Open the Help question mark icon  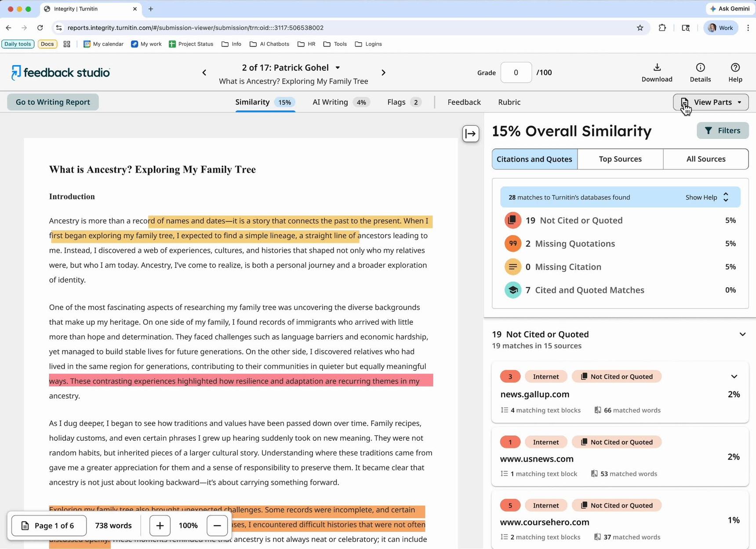[735, 67]
